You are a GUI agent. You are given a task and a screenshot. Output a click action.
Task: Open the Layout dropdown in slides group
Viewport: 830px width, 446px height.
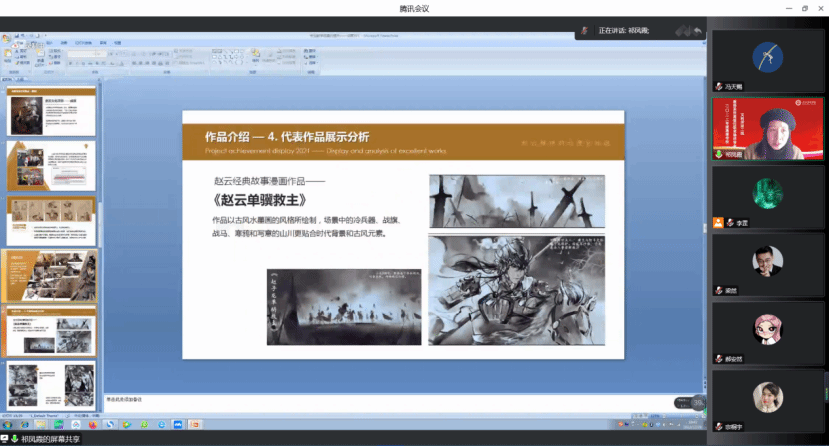pos(56,51)
